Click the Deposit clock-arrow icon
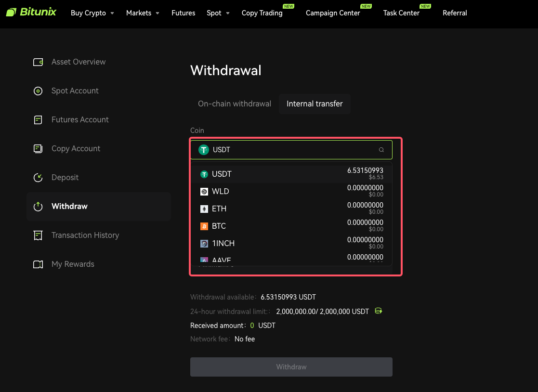 (x=38, y=177)
